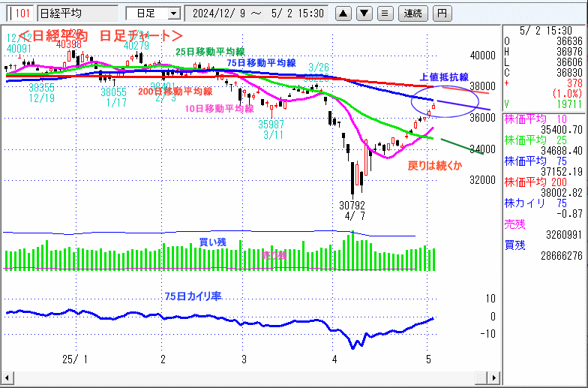Click the 5/ 2 15:30 timestamp in side panel
Image resolution: width=588 pixels, height=388 pixels.
(x=546, y=31)
